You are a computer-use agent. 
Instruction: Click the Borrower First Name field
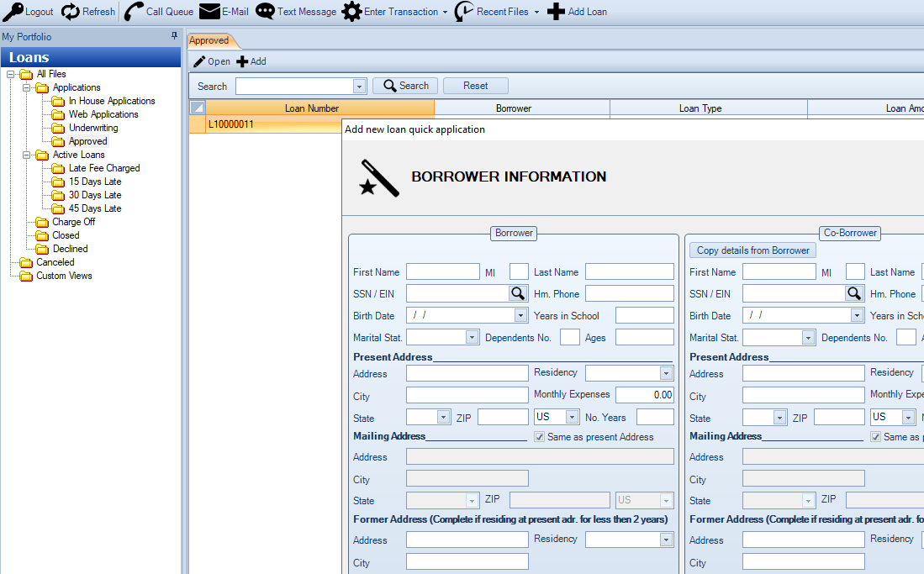442,271
